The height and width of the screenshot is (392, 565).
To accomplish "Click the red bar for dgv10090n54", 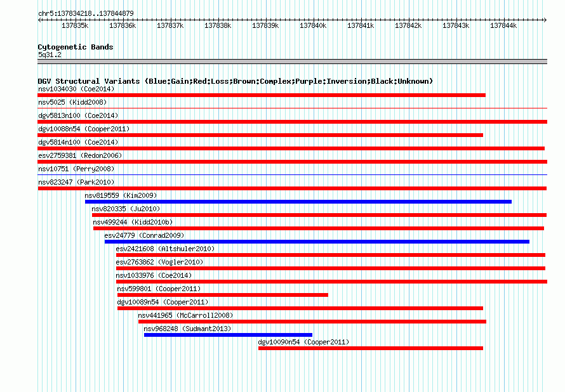I will coord(370,348).
